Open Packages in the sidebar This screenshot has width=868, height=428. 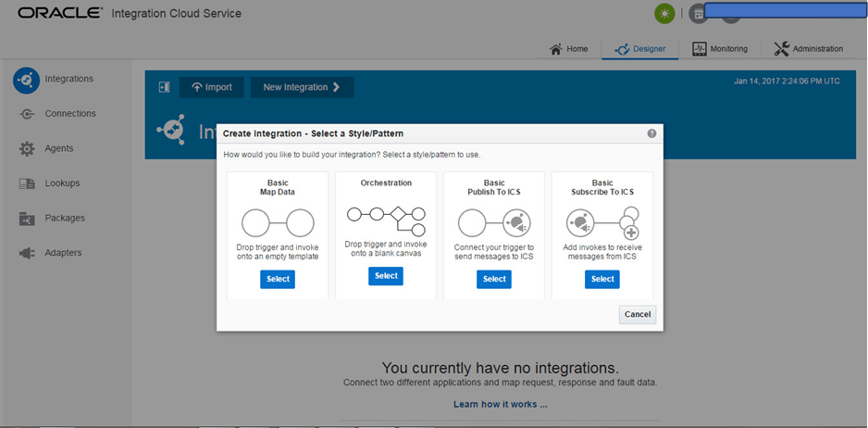(65, 218)
